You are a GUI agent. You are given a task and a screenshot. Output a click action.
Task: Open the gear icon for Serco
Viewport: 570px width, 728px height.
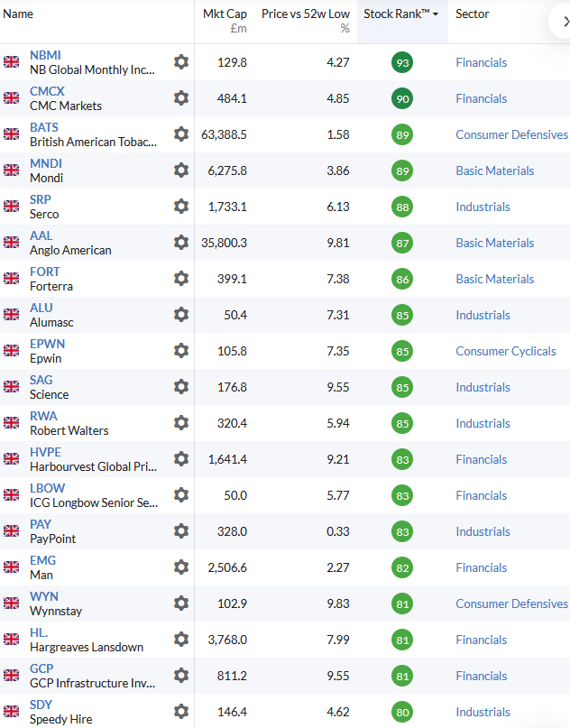pos(181,207)
